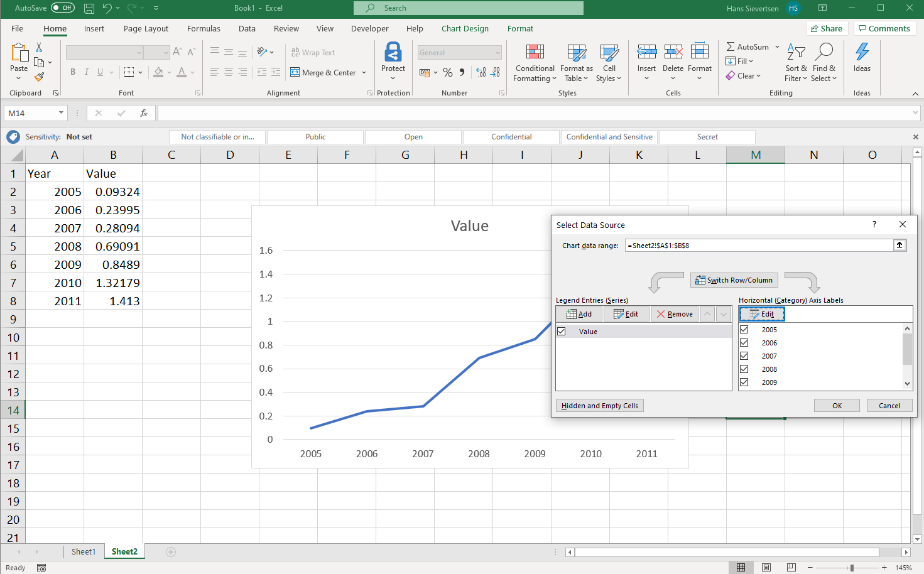Click the Percent Style icon
Screen dimensions: 924x574
[448, 72]
